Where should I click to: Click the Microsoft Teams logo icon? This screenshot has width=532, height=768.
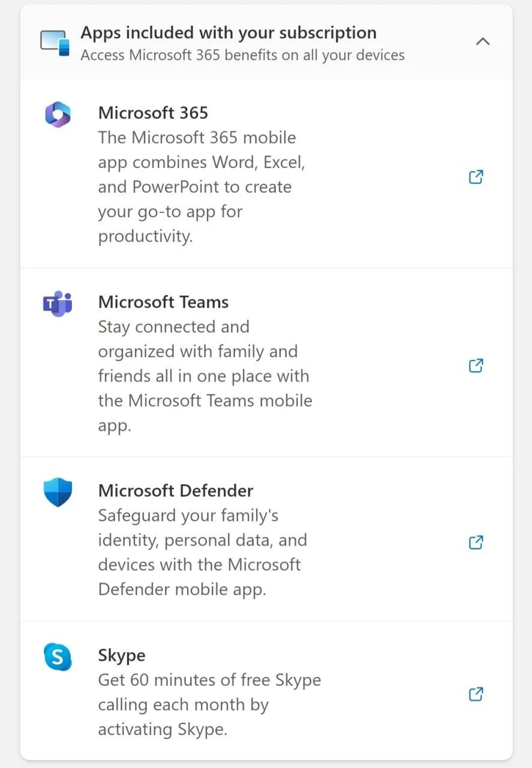pos(58,303)
